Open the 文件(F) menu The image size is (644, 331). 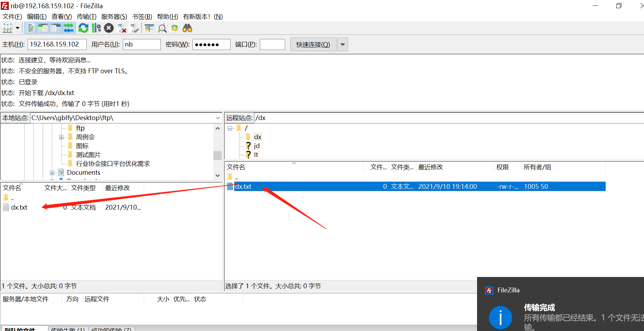tap(12, 17)
